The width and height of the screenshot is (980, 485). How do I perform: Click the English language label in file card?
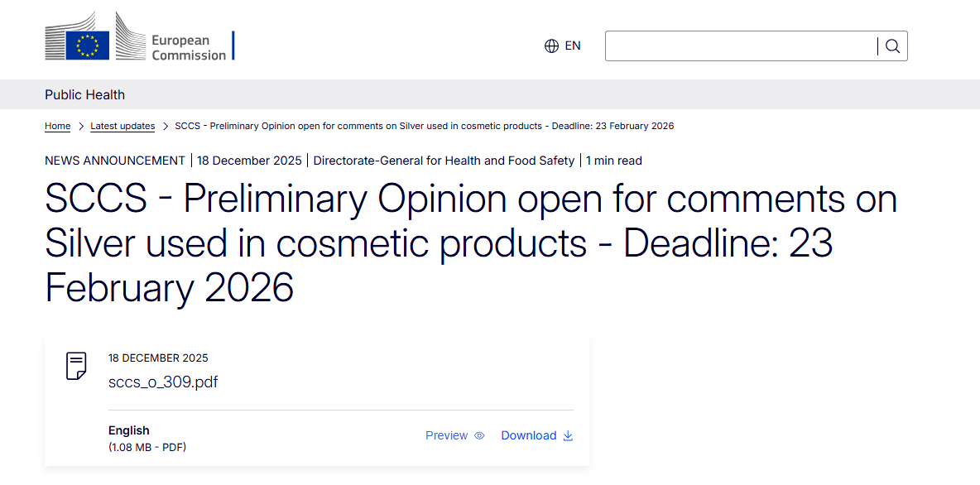(129, 430)
